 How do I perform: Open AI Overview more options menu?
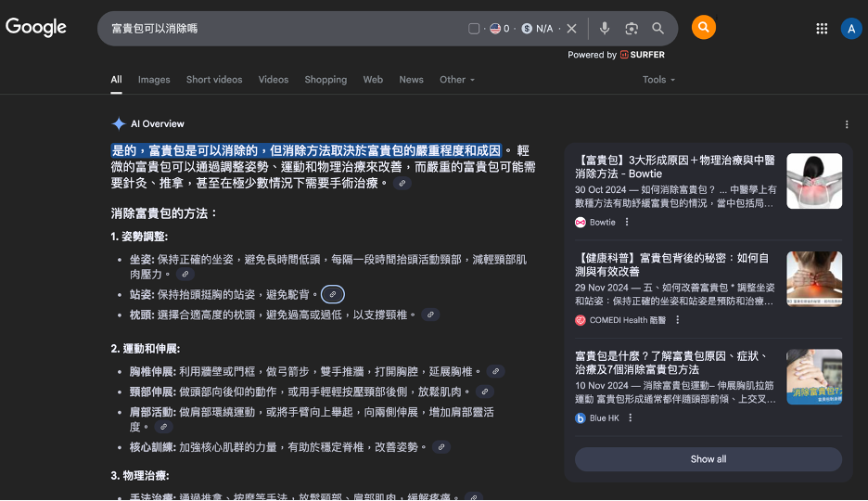click(847, 124)
